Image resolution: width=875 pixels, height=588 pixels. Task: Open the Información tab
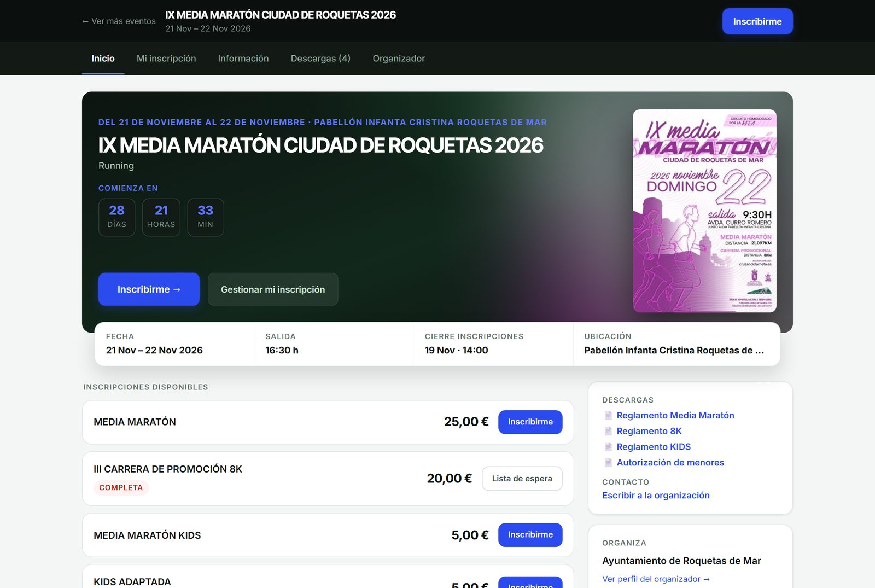[243, 59]
